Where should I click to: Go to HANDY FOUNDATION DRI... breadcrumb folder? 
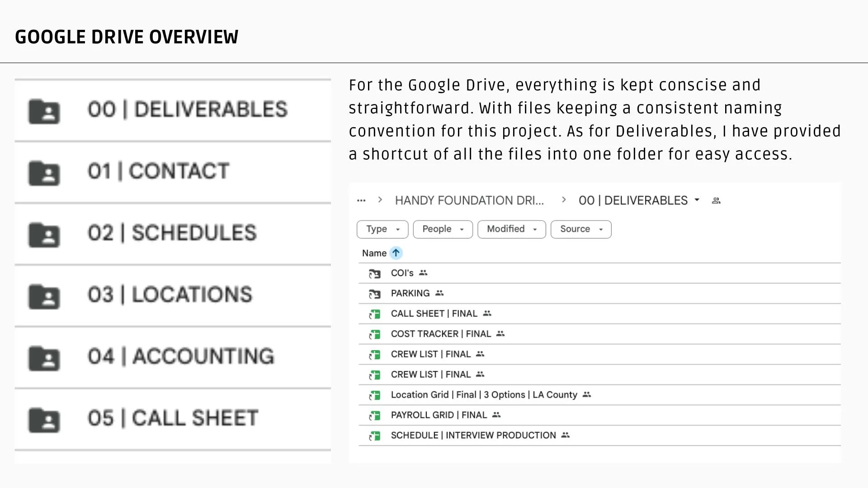[x=469, y=200]
